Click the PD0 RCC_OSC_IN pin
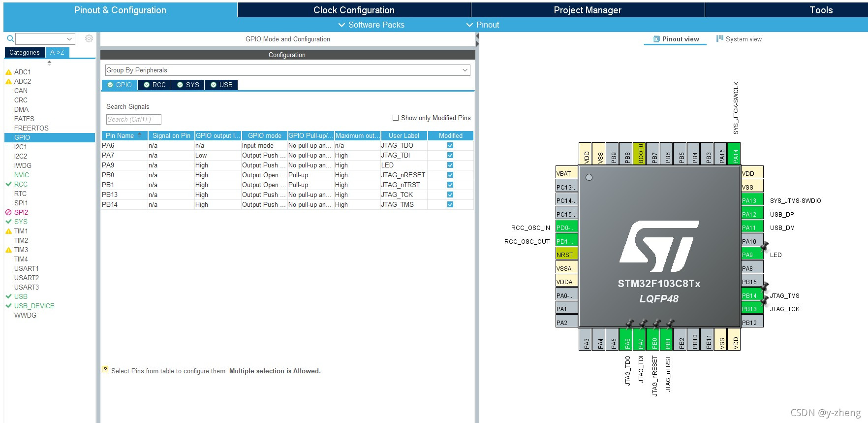The image size is (868, 423). 566,228
